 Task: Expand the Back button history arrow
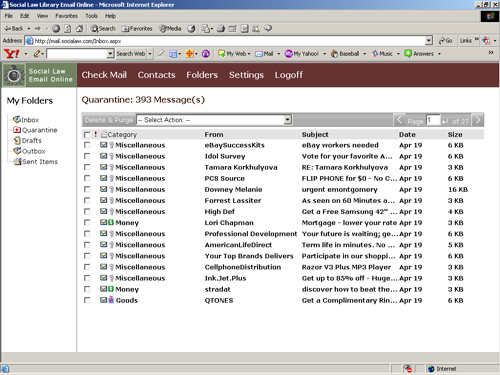click(29, 29)
